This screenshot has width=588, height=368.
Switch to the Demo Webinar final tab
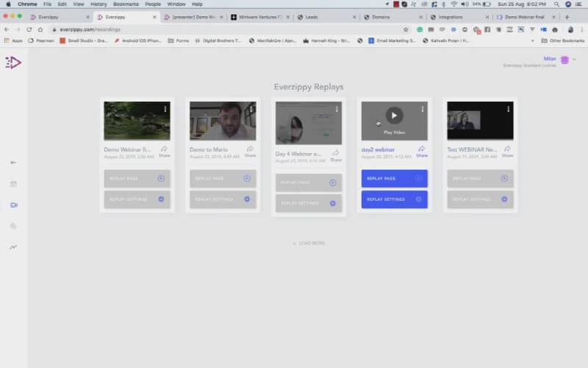click(x=526, y=17)
